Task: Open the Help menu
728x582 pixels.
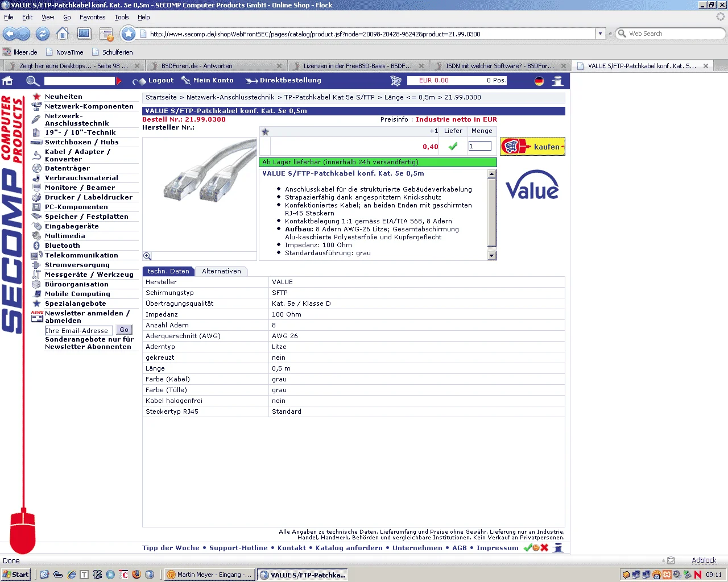Action: [x=144, y=17]
